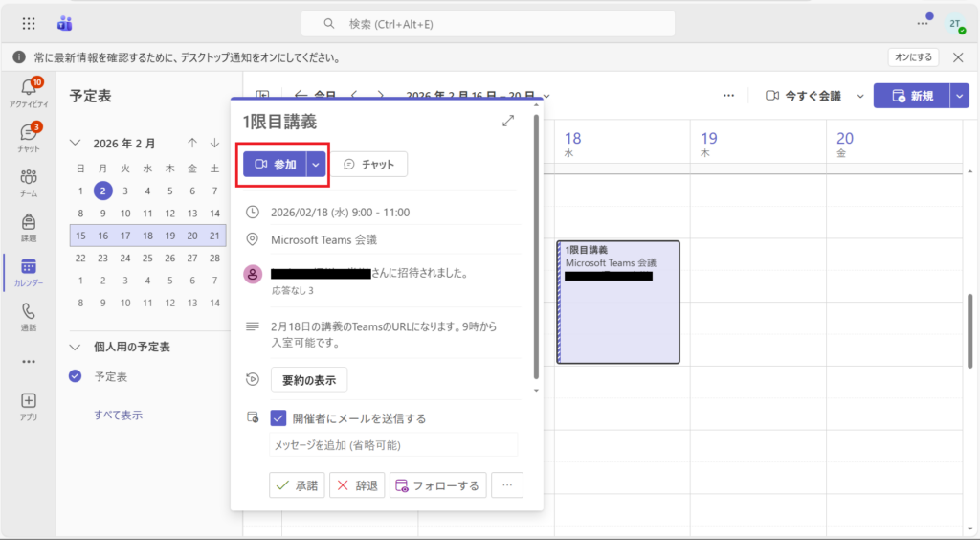
Task: Open the Activity feed icon
Action: [x=28, y=92]
